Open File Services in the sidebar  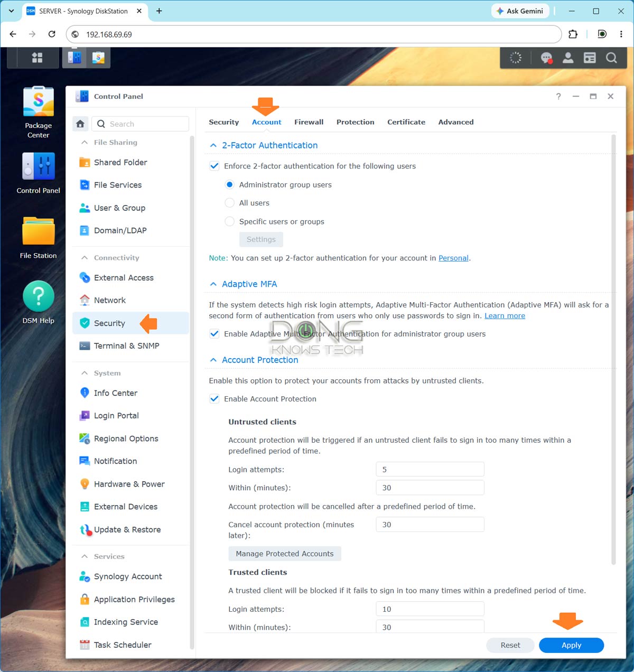130,185
